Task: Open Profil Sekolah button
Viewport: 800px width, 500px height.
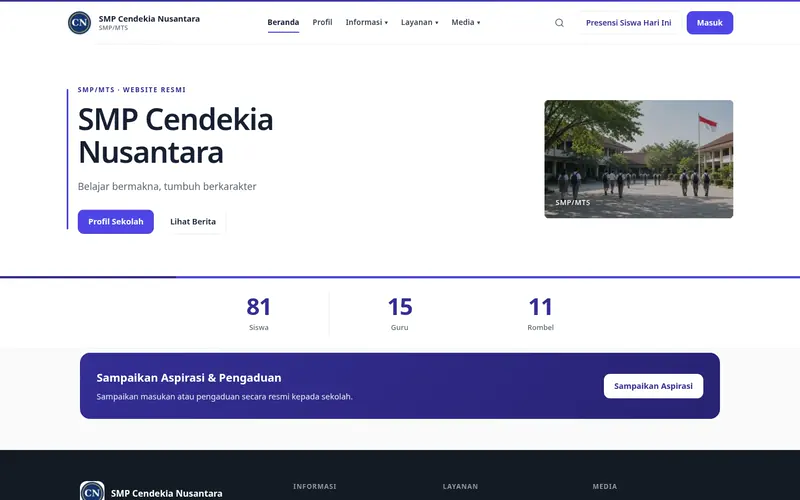Action: 116,221
